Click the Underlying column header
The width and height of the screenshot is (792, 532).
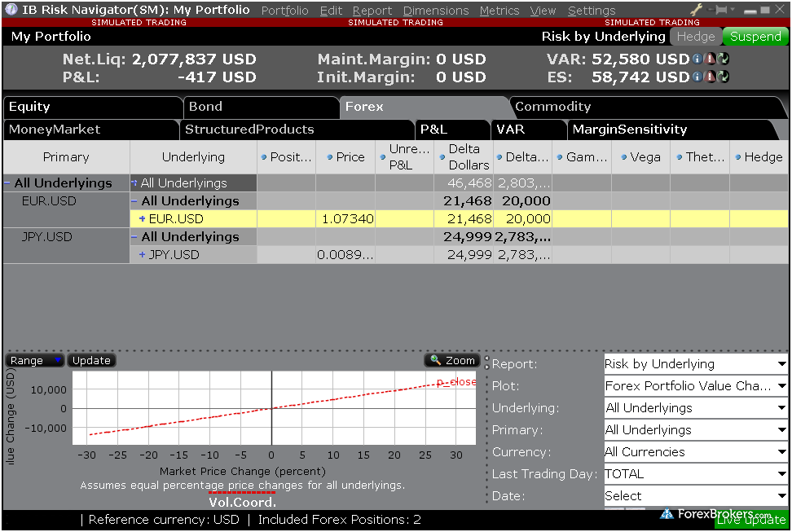pyautogui.click(x=193, y=157)
